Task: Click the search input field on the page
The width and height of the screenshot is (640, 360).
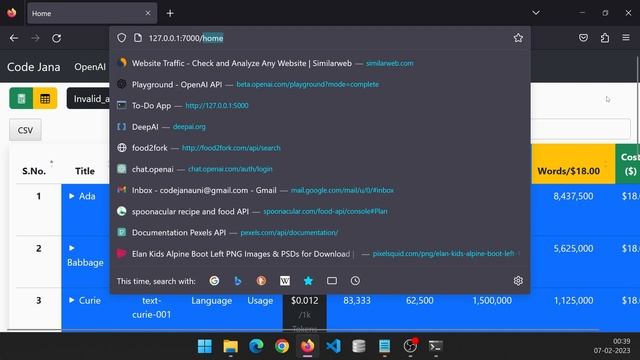Action: (x=581, y=129)
